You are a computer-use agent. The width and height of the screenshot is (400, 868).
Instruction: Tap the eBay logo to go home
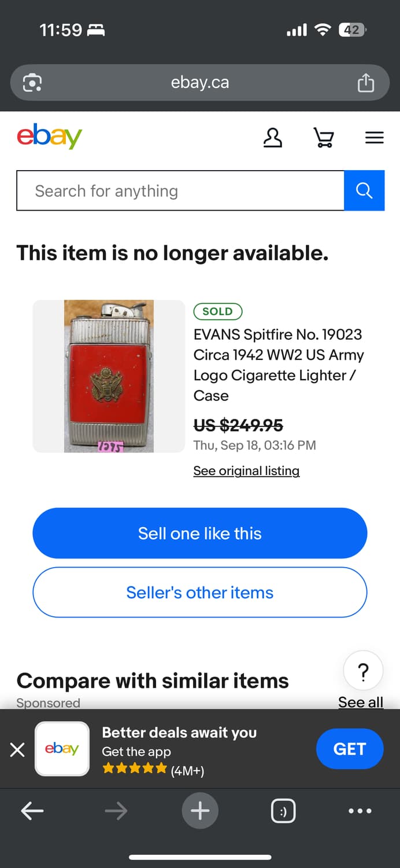[x=49, y=137]
